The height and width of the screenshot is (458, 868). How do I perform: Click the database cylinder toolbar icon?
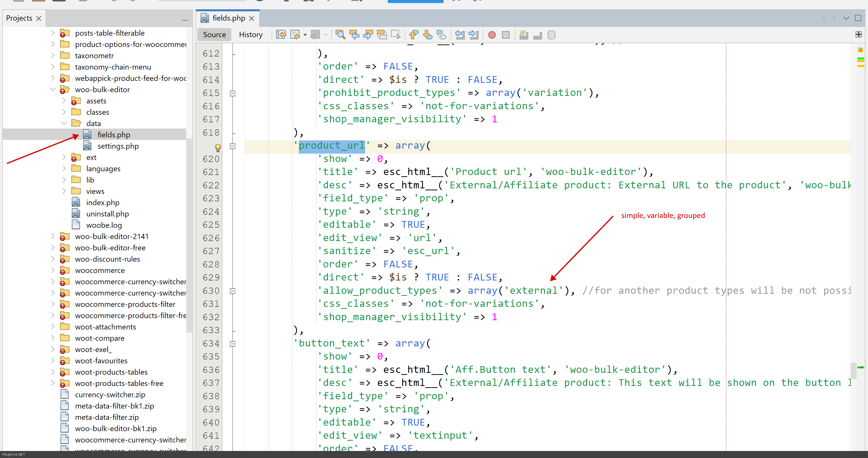551,35
